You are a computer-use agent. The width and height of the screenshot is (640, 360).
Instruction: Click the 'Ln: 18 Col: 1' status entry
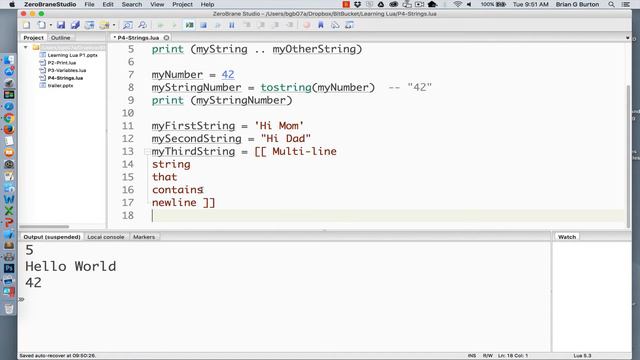tap(513, 356)
